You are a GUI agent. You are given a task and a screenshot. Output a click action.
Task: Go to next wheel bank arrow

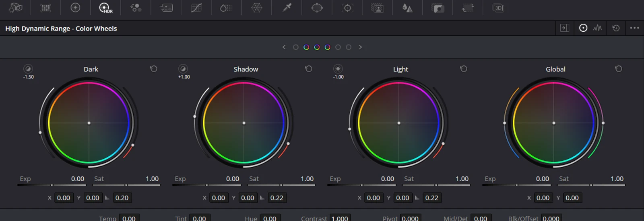tap(360, 47)
